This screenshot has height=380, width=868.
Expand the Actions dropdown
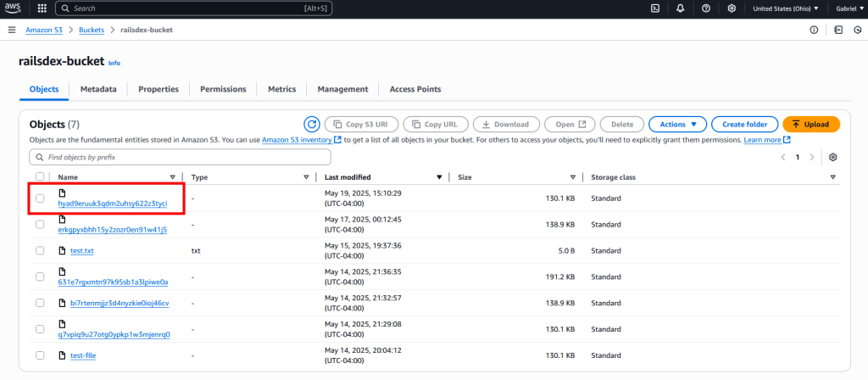click(677, 124)
